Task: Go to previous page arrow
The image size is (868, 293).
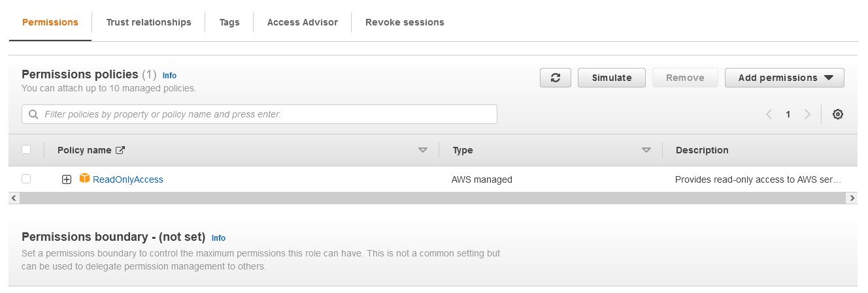Action: (x=769, y=114)
